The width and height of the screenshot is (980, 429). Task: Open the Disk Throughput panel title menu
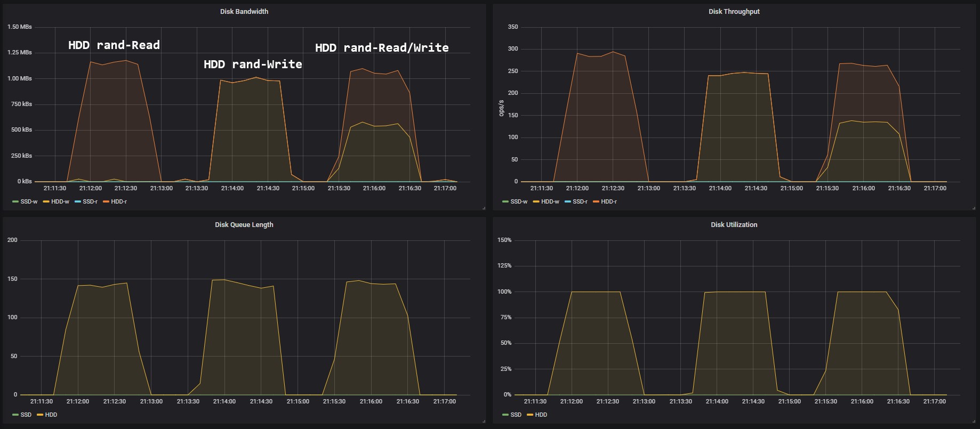734,11
